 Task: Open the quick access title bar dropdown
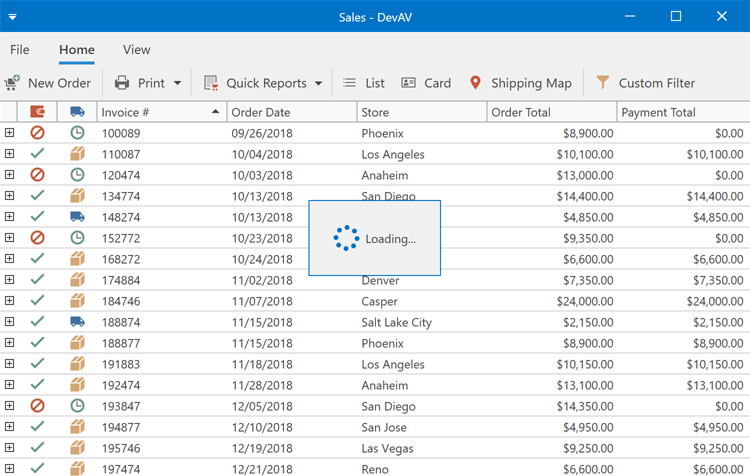[12, 17]
